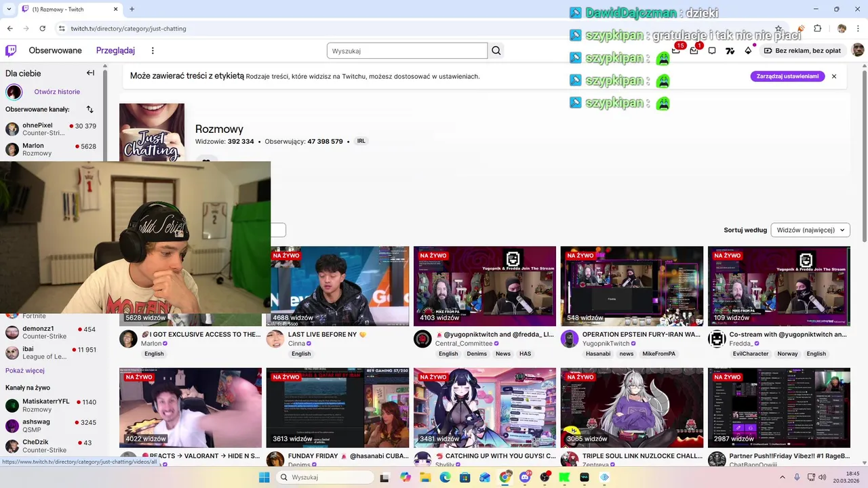View site information icon in address bar
Image resolution: width=868 pixels, height=488 pixels.
(62, 28)
